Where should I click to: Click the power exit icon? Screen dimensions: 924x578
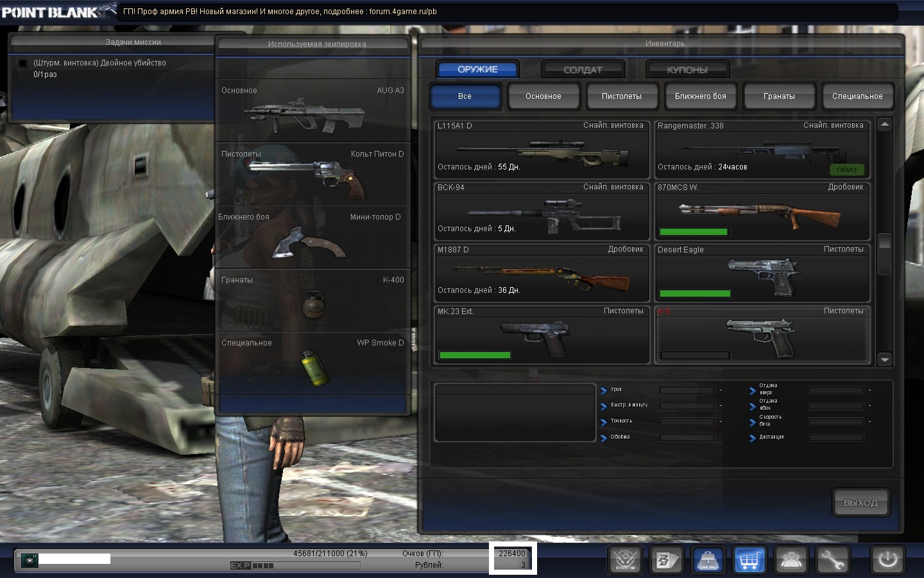888,560
